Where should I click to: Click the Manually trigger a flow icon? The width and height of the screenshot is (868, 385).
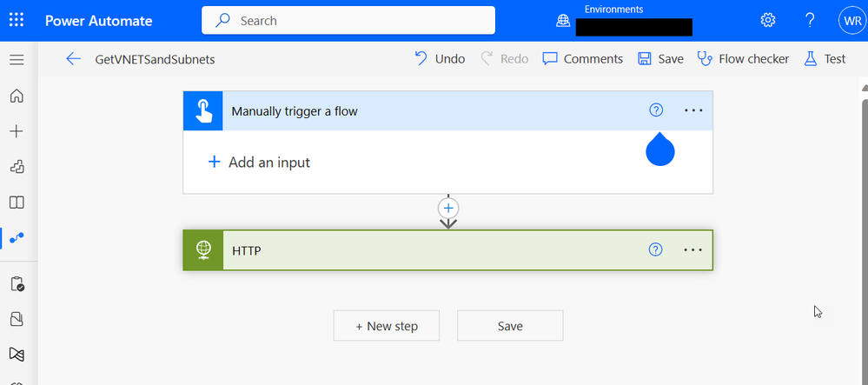pyautogui.click(x=203, y=110)
